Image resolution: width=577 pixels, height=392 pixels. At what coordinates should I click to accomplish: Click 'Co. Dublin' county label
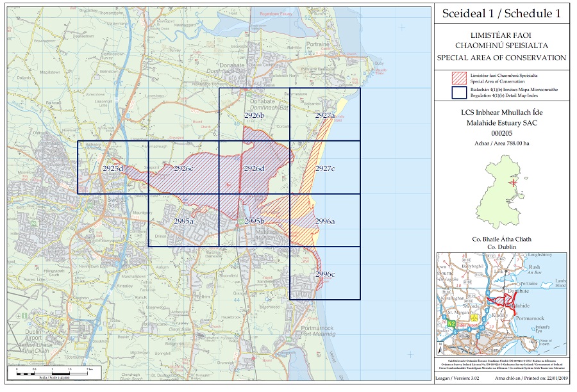(x=501, y=247)
